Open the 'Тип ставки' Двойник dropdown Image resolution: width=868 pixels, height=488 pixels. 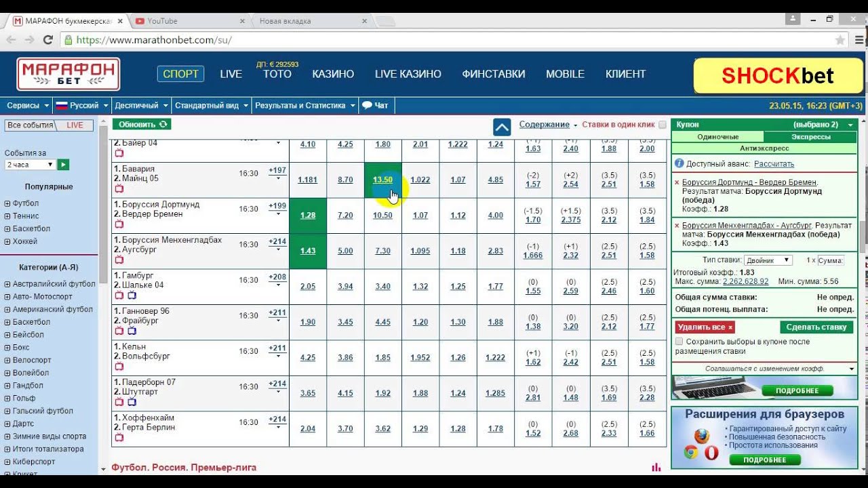click(768, 260)
